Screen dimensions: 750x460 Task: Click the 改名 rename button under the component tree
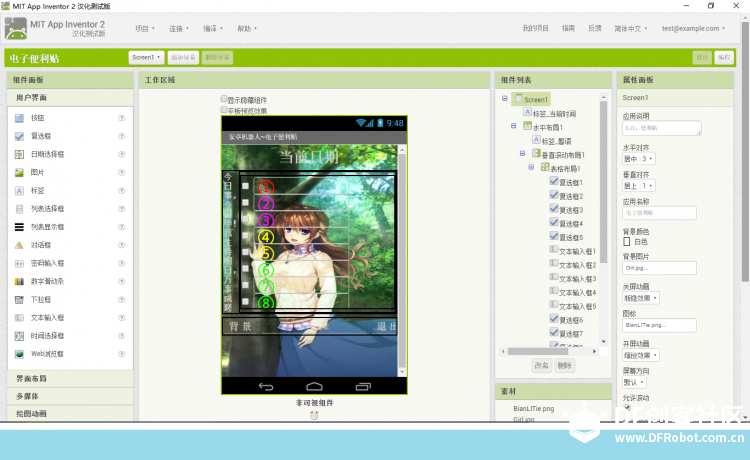(x=541, y=365)
